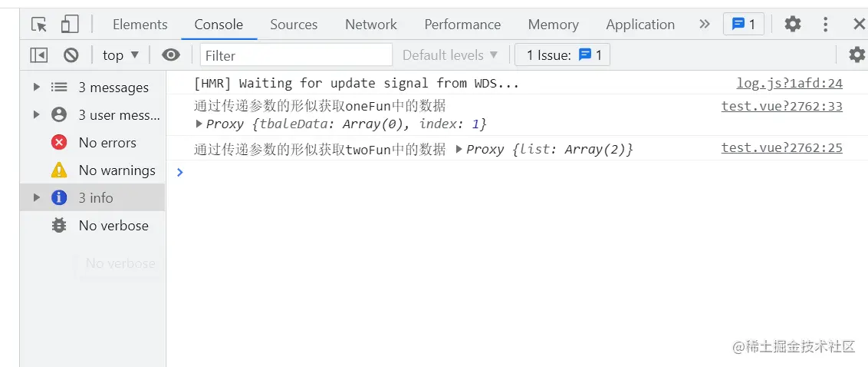868x367 pixels.
Task: Expand the 3 messages group
Action: click(x=36, y=88)
